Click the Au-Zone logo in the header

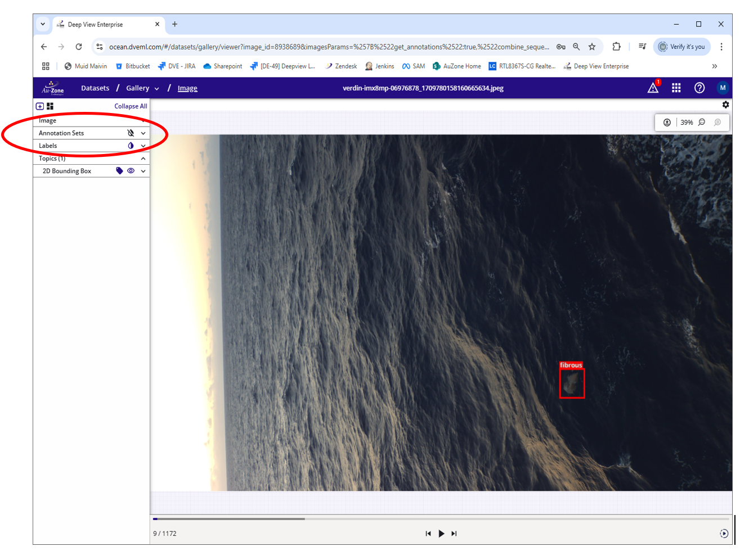tap(52, 88)
